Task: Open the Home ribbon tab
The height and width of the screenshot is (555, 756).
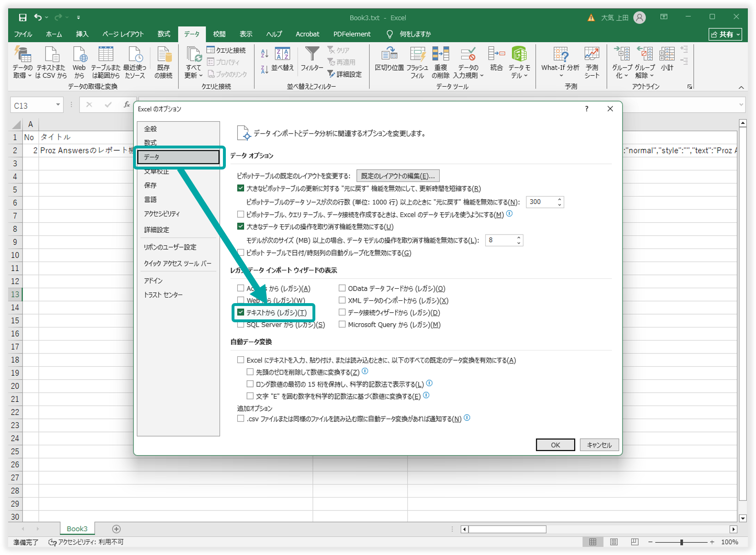Action: click(x=54, y=34)
